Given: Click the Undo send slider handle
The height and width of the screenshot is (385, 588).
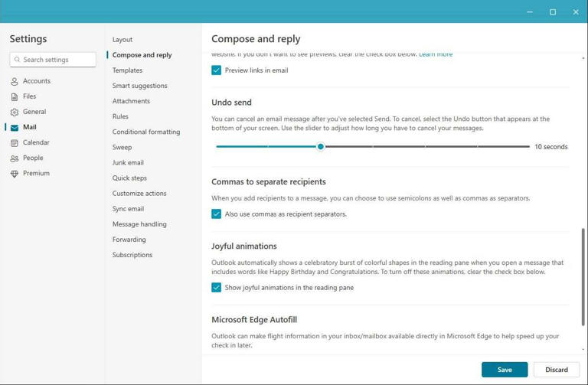Looking at the screenshot, I should pos(320,147).
